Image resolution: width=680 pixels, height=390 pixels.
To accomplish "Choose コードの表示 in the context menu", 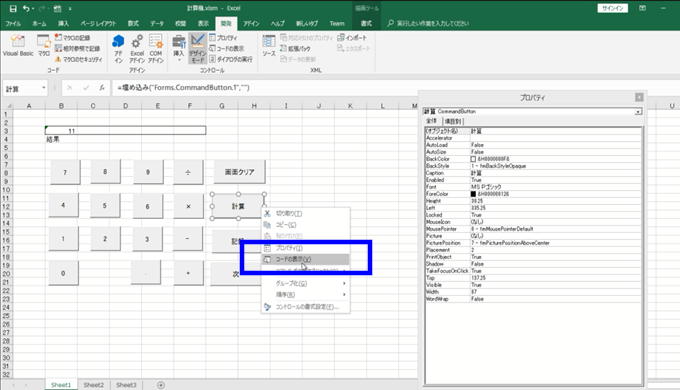I will (305, 259).
